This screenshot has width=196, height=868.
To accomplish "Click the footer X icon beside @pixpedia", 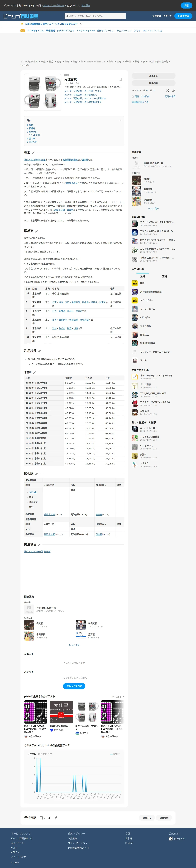I will 171,839.
